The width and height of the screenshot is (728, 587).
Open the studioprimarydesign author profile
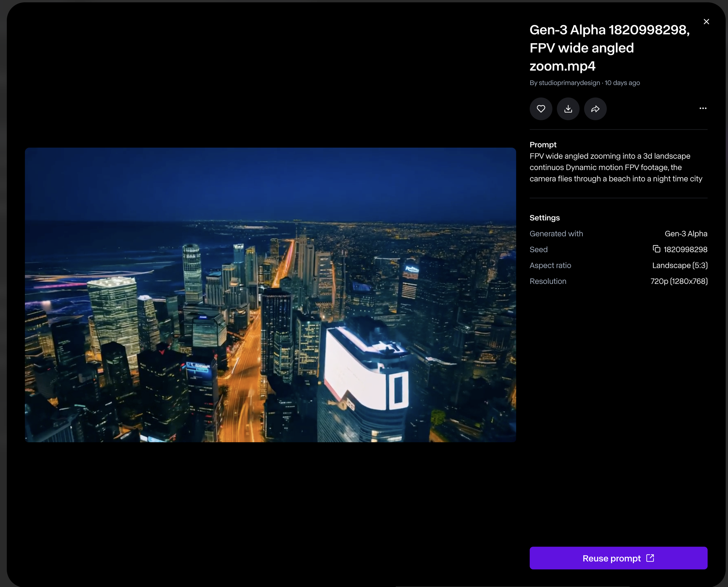569,83
